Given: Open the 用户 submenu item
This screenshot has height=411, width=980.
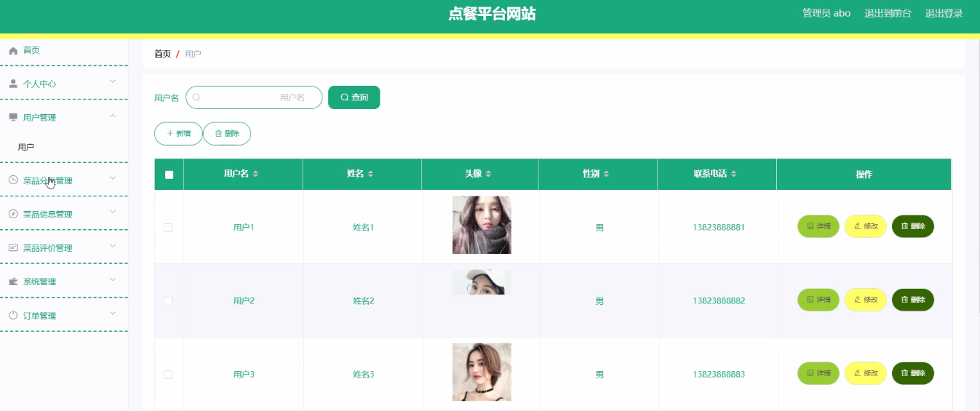Looking at the screenshot, I should (26, 147).
